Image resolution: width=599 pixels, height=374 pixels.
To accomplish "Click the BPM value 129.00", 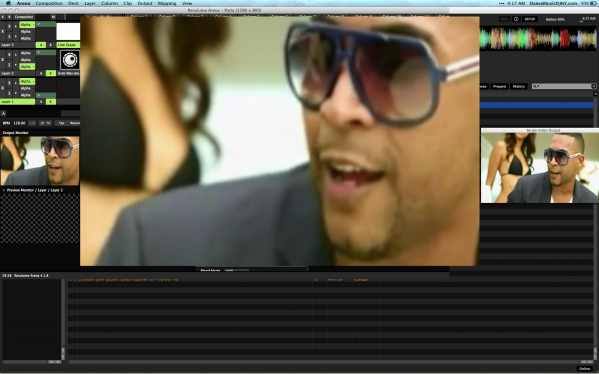I will click(19, 123).
